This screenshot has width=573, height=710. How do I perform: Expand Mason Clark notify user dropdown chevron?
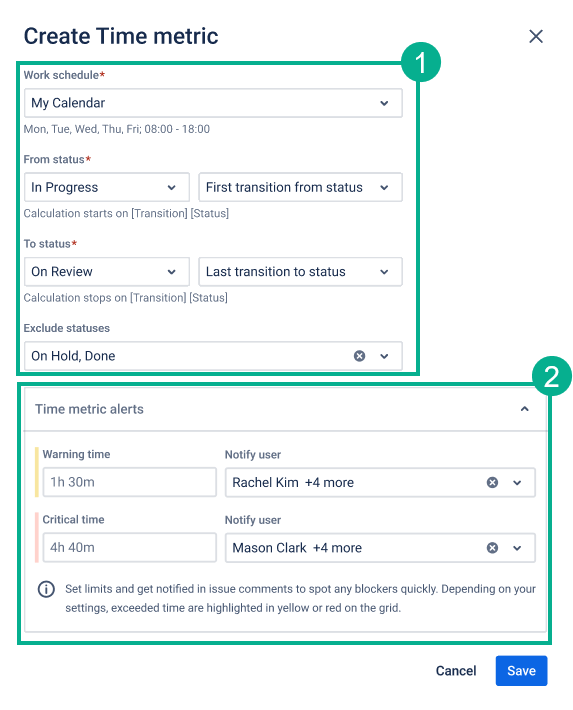point(517,548)
